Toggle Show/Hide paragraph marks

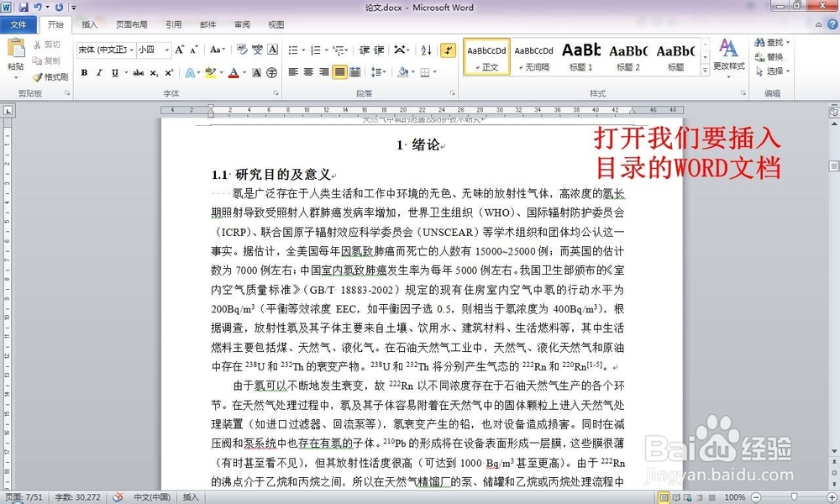tap(448, 50)
